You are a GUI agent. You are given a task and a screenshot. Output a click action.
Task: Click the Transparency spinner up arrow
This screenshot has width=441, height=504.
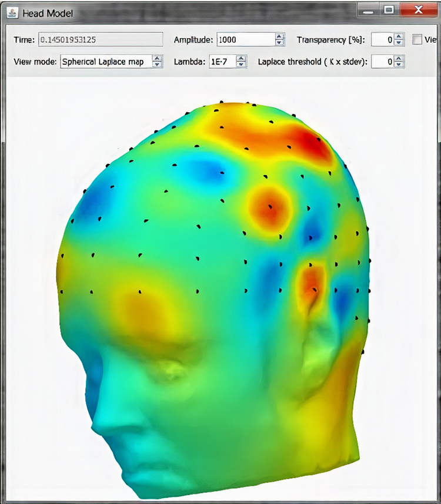click(399, 36)
